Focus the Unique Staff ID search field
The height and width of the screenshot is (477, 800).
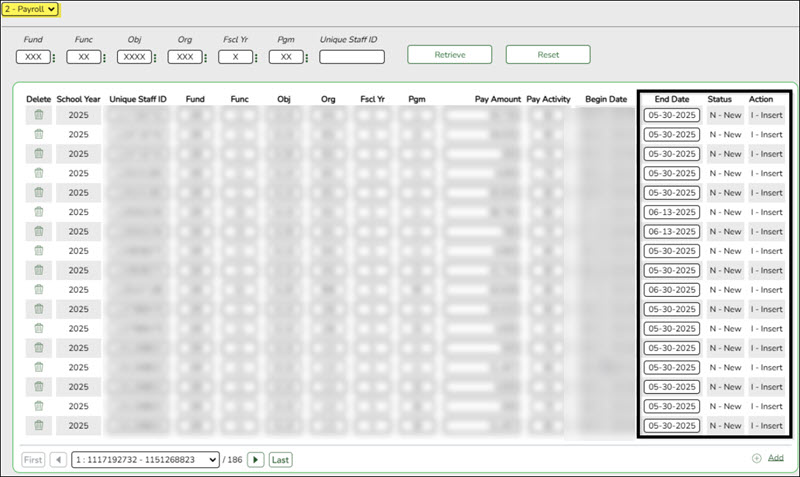click(352, 57)
